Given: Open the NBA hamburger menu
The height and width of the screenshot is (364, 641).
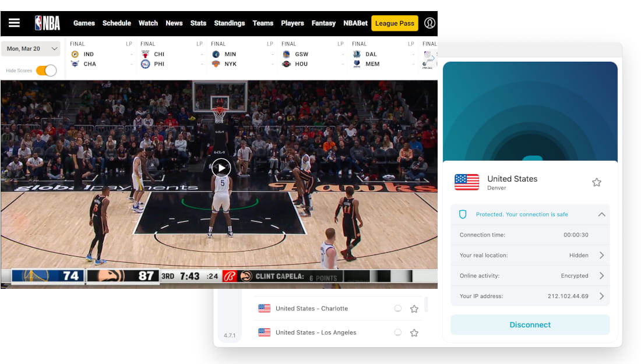Looking at the screenshot, I should [15, 23].
